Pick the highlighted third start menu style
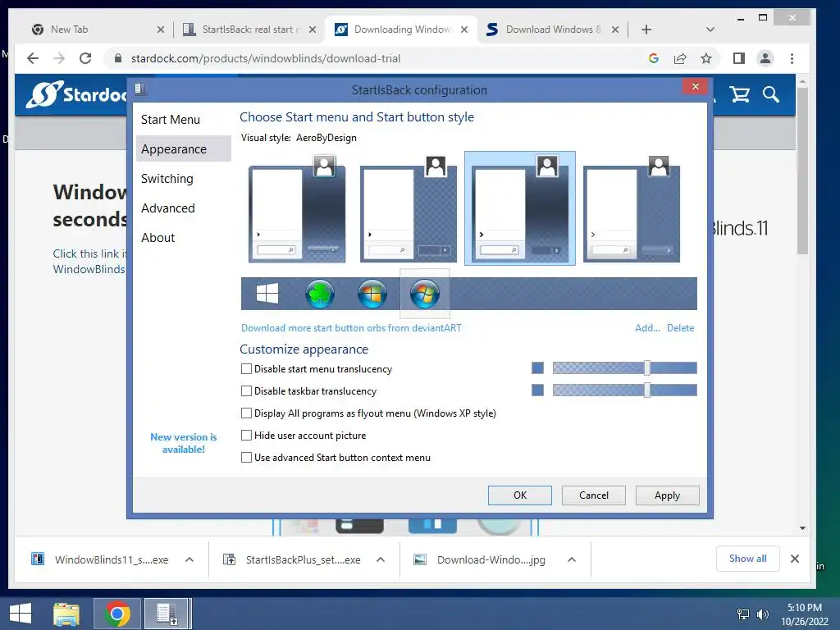 tap(519, 208)
